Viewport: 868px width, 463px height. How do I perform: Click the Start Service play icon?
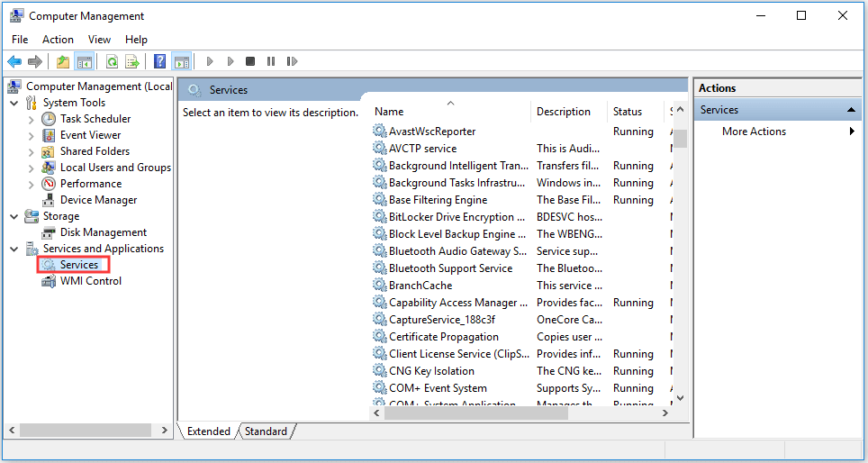tap(210, 61)
